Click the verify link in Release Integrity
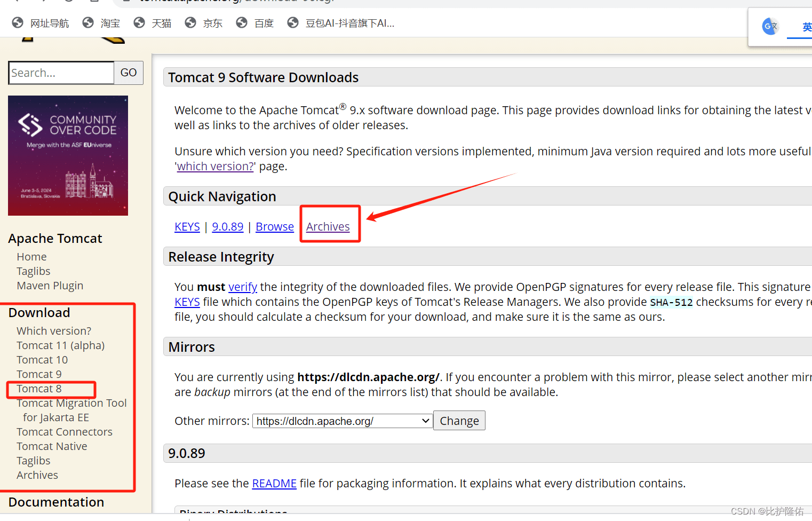The image size is (812, 521). point(243,287)
